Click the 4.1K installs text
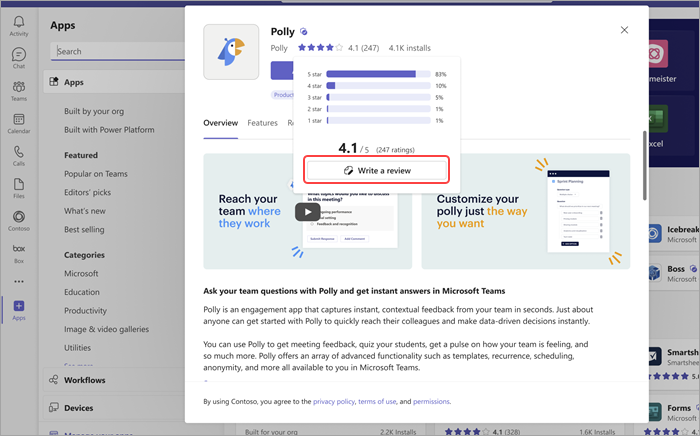The width and height of the screenshot is (700, 436). point(409,48)
